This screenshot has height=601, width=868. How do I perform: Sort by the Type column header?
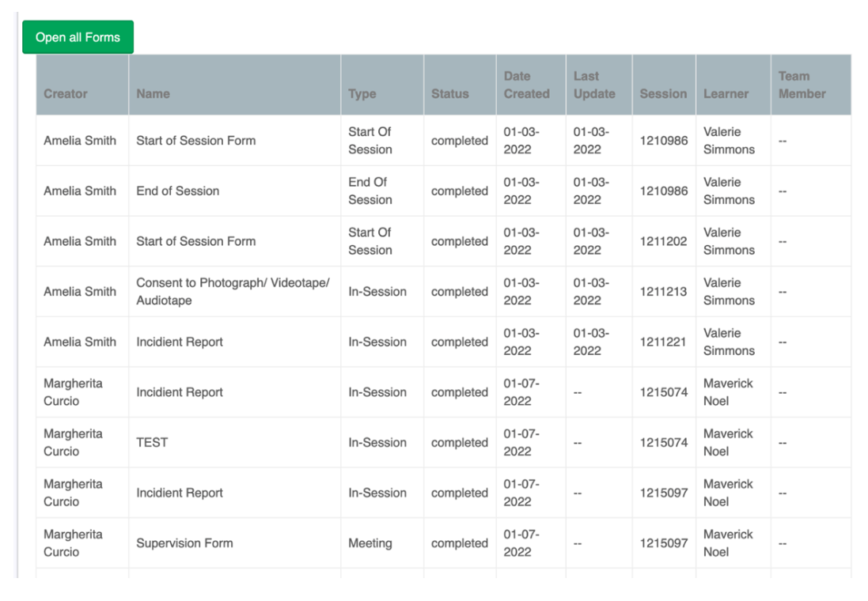[362, 93]
